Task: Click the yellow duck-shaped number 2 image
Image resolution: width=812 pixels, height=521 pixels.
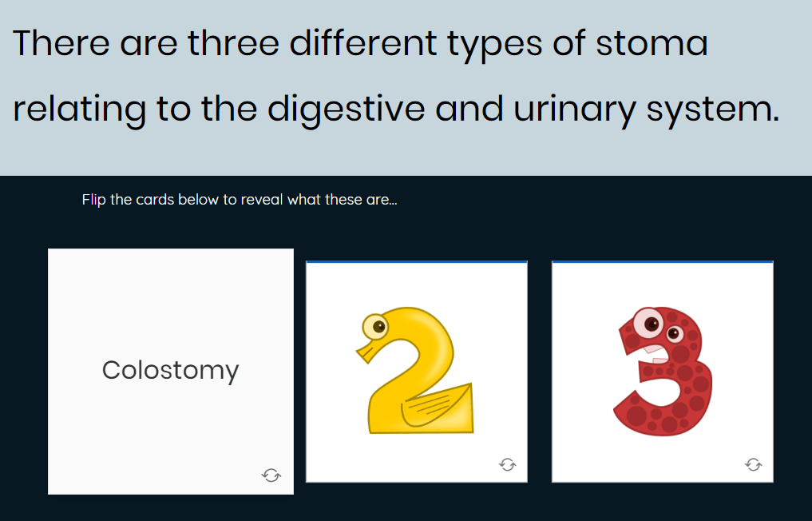Action: click(x=415, y=370)
